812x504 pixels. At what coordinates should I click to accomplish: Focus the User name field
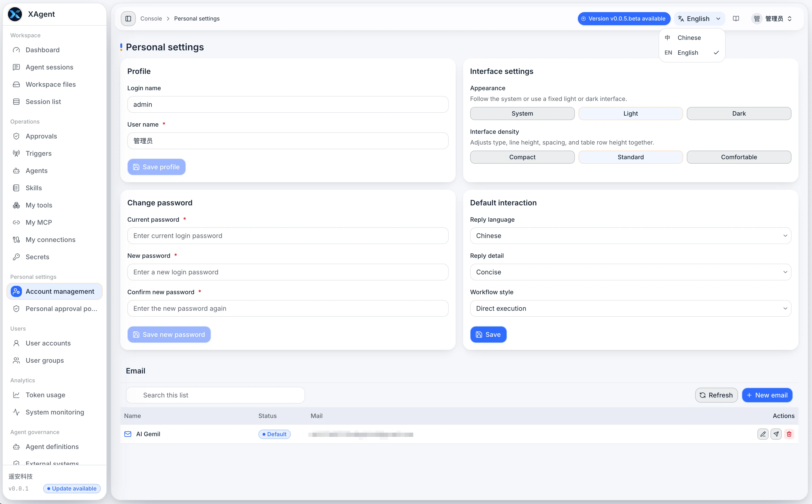288,141
